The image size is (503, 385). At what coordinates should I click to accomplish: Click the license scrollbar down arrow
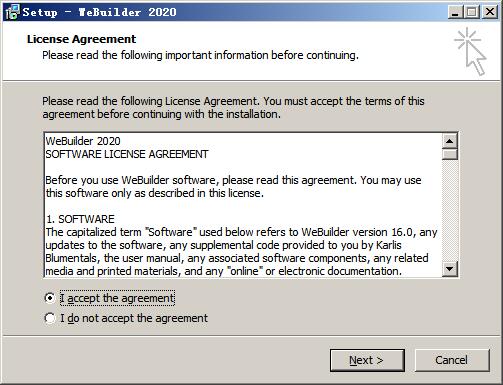[450, 268]
